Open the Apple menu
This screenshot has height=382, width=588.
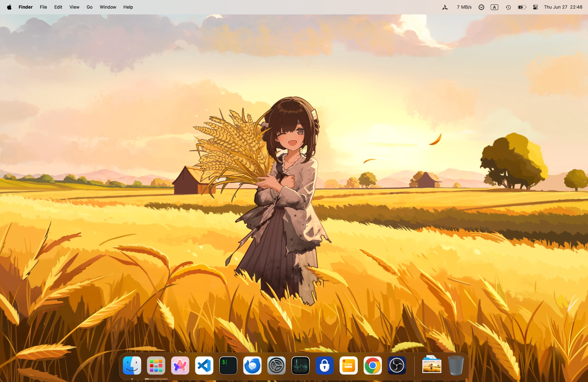tap(9, 7)
